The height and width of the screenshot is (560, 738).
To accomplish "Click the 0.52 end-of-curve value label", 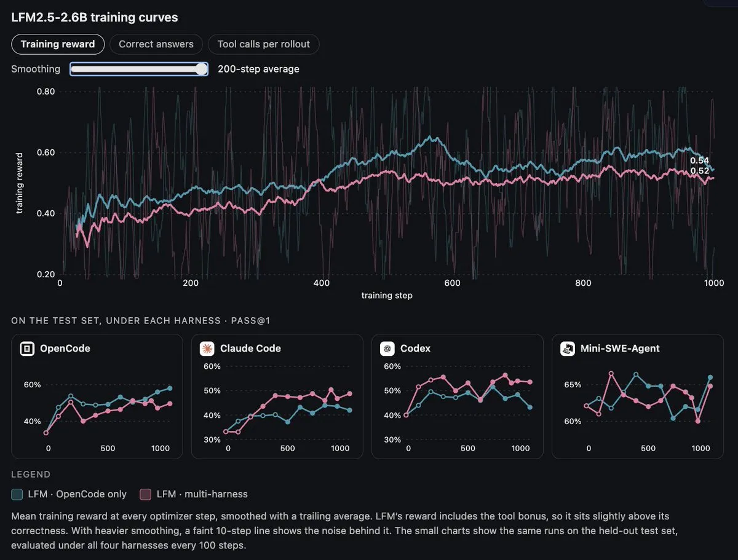I will [x=700, y=171].
